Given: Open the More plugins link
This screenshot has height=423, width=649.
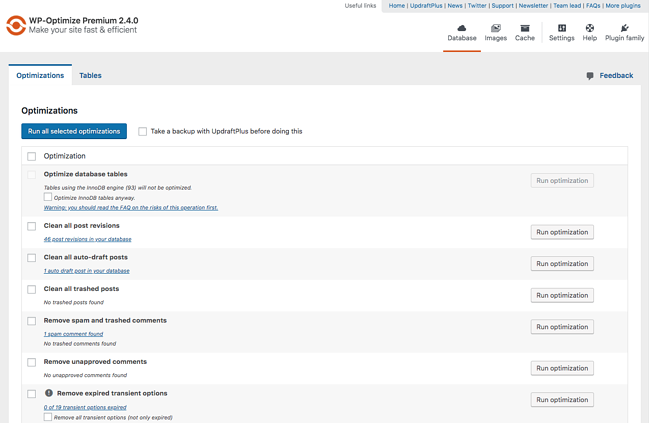Looking at the screenshot, I should pyautogui.click(x=623, y=5).
